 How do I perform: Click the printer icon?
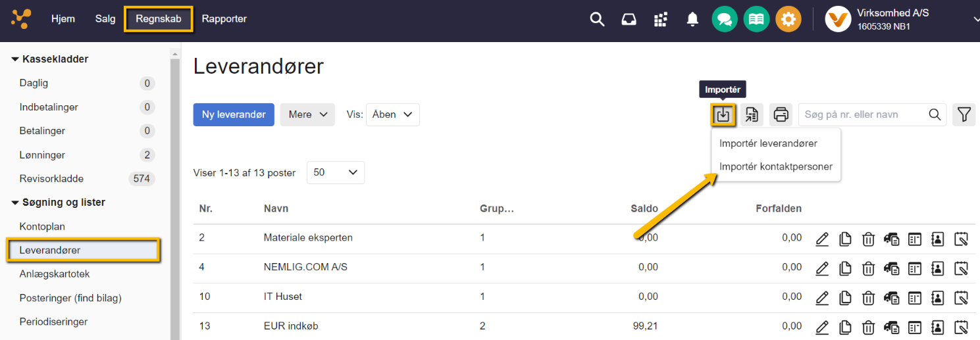click(x=781, y=114)
